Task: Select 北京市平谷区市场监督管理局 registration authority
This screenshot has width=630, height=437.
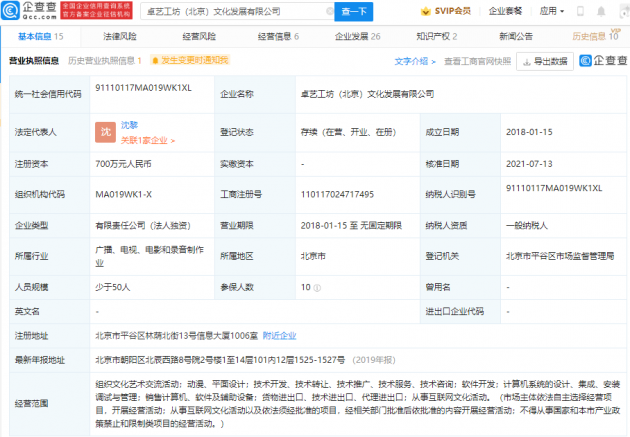Action: point(560,256)
